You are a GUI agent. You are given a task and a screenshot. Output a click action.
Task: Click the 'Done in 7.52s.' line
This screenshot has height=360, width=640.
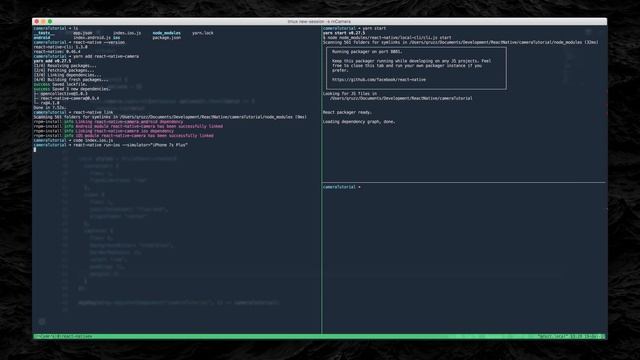50,108
